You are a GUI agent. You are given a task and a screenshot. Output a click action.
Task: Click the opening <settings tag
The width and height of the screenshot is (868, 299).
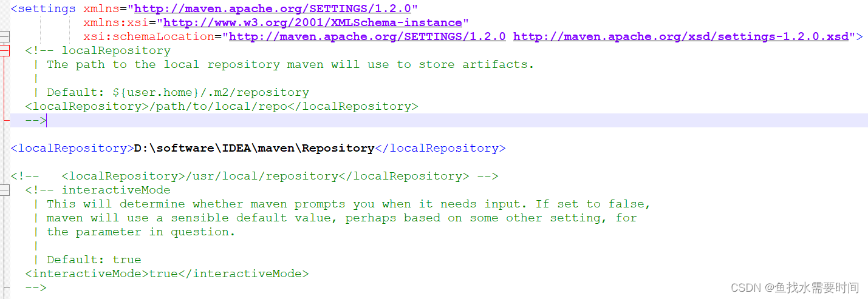click(43, 8)
